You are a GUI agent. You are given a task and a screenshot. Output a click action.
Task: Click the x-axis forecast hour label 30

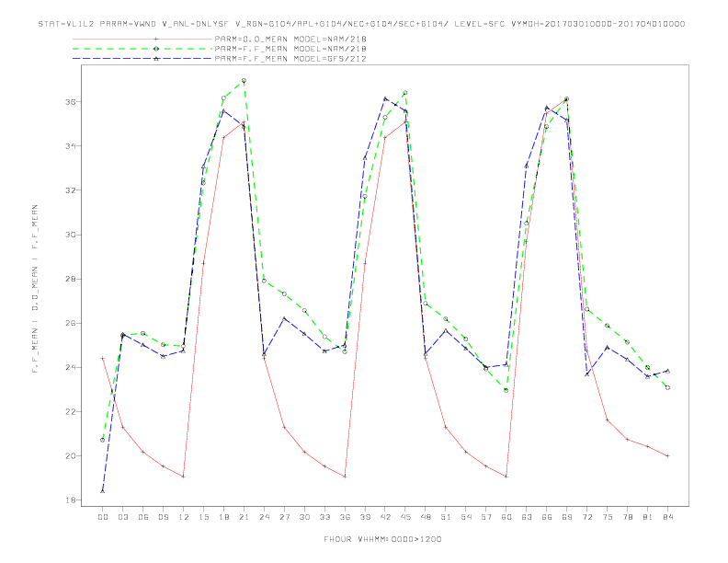[x=304, y=517]
